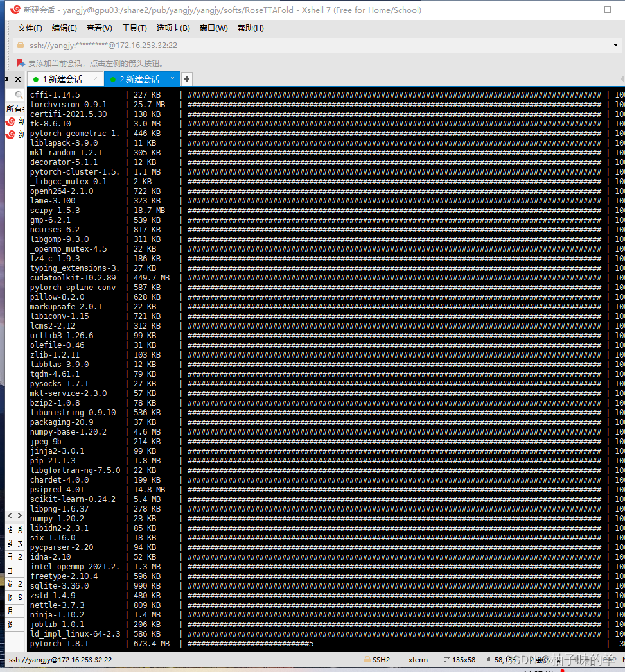Open the 文件(F) menu
The image size is (625, 672).
pos(30,28)
